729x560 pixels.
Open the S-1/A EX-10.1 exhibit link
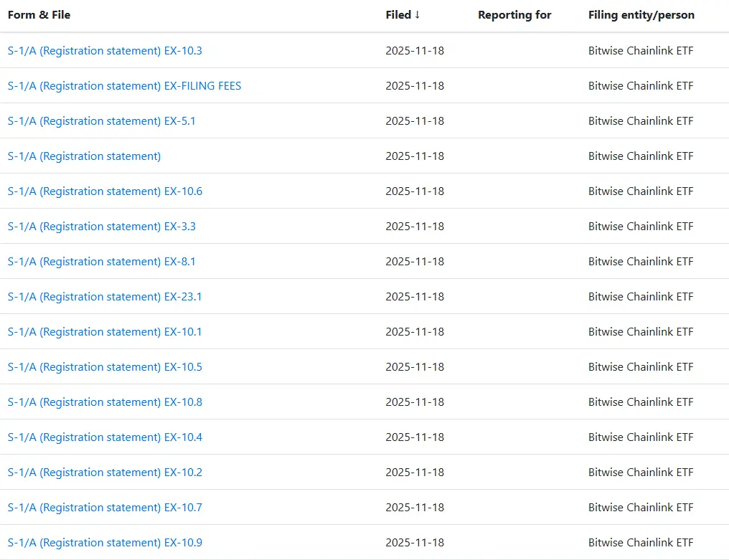[105, 332]
